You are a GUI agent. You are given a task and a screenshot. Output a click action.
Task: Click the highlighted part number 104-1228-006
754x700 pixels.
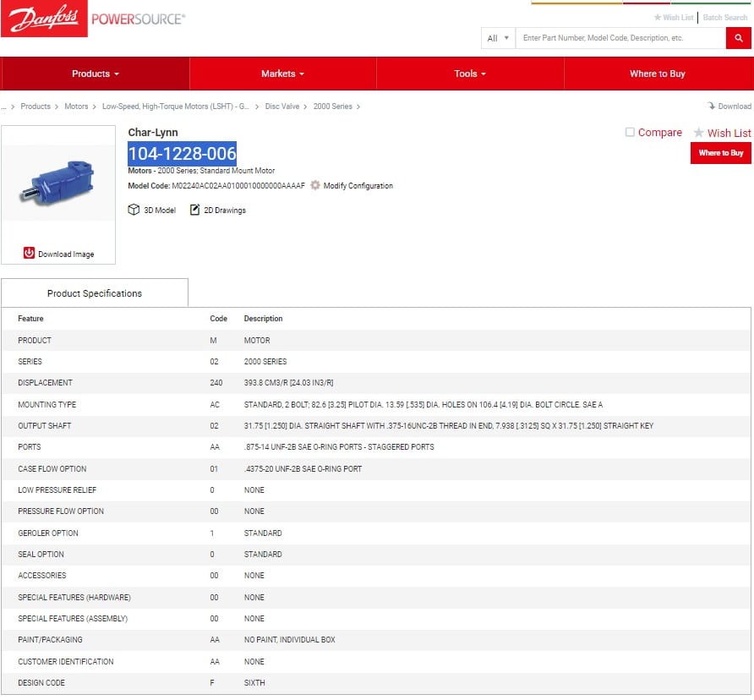[x=183, y=154]
